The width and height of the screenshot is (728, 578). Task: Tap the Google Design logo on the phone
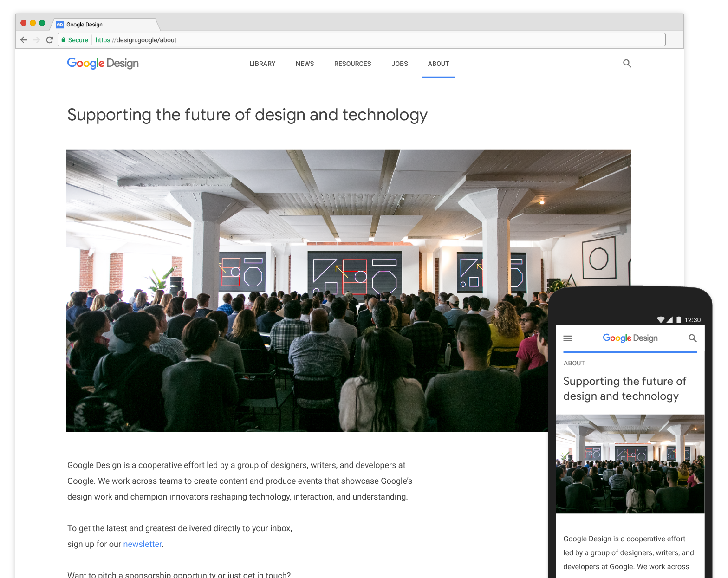point(630,338)
